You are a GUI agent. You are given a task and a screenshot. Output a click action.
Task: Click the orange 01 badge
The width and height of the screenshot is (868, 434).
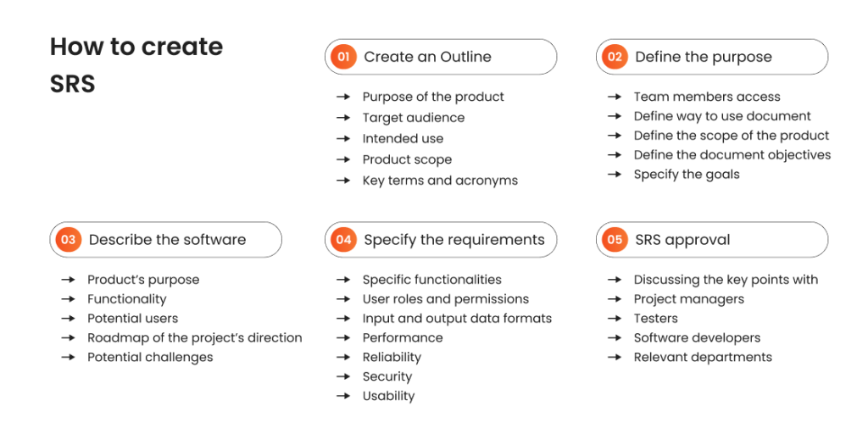tap(343, 57)
